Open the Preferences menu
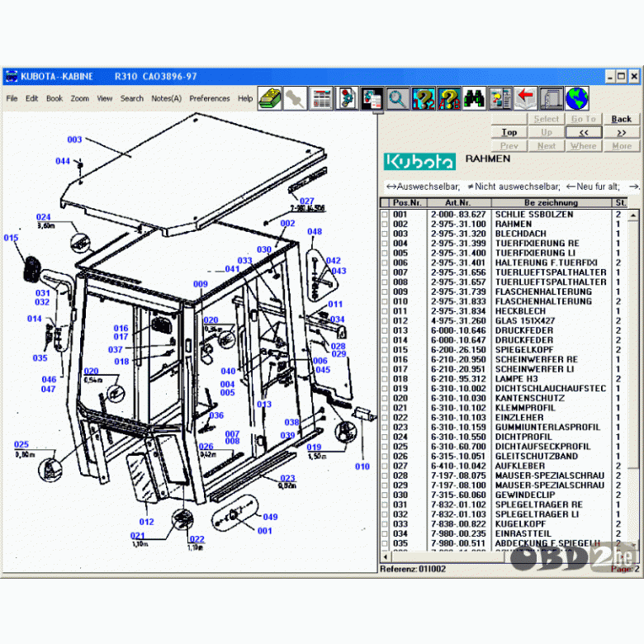This screenshot has height=644, width=644. click(x=210, y=98)
